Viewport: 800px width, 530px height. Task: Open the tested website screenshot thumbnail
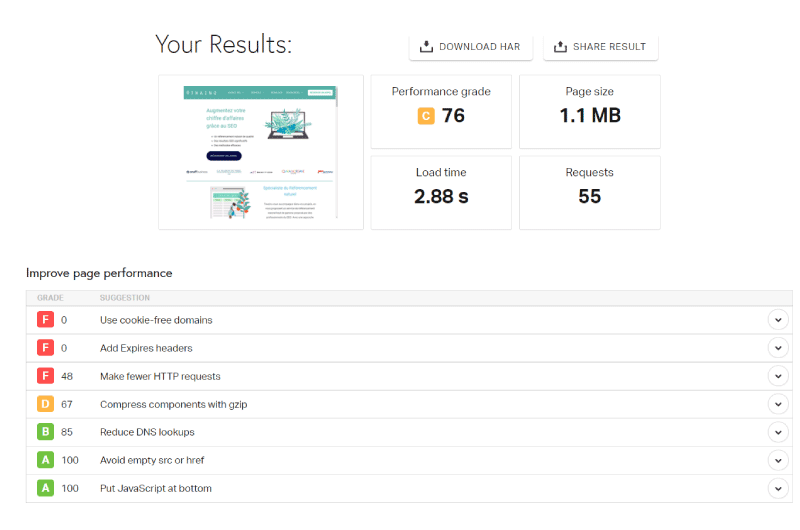tap(261, 152)
